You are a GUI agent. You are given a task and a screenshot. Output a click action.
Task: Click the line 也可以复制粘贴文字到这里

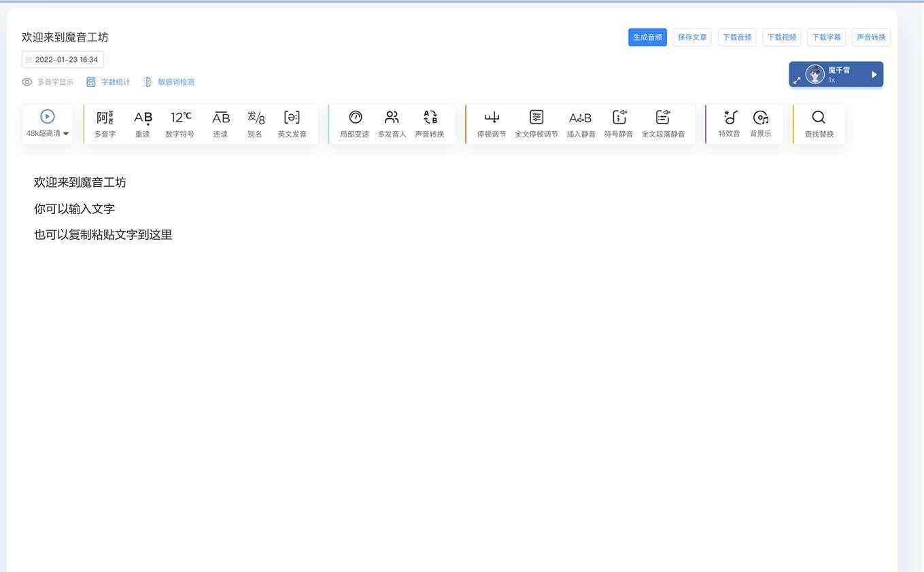coord(103,234)
